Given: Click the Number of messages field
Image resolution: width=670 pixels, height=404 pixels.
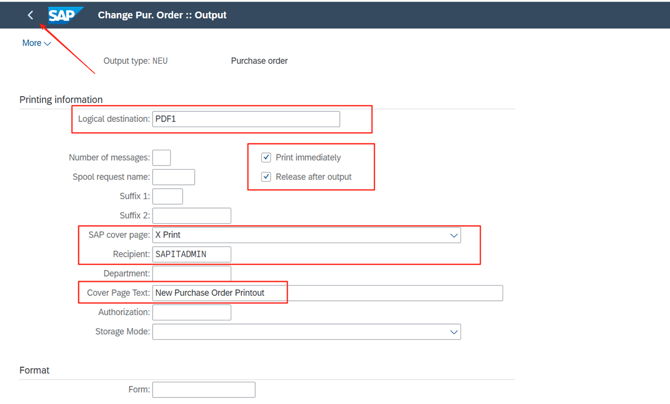Looking at the screenshot, I should (161, 158).
